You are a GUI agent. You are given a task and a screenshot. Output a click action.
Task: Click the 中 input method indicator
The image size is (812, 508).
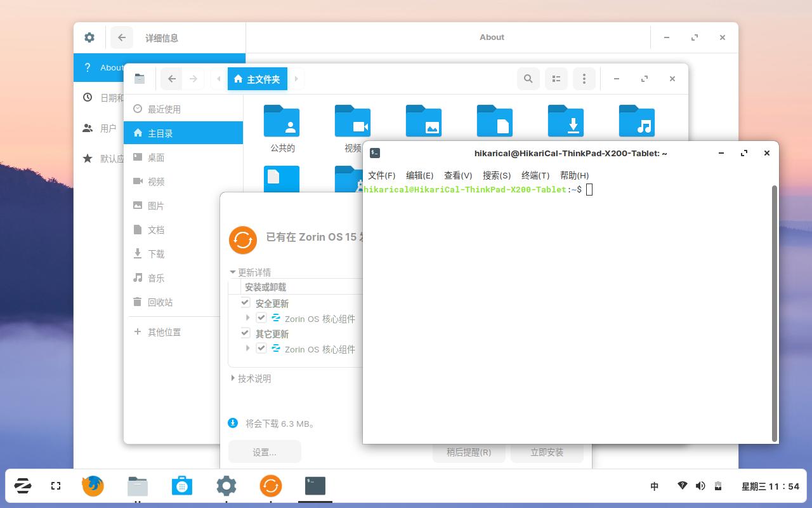pyautogui.click(x=654, y=486)
